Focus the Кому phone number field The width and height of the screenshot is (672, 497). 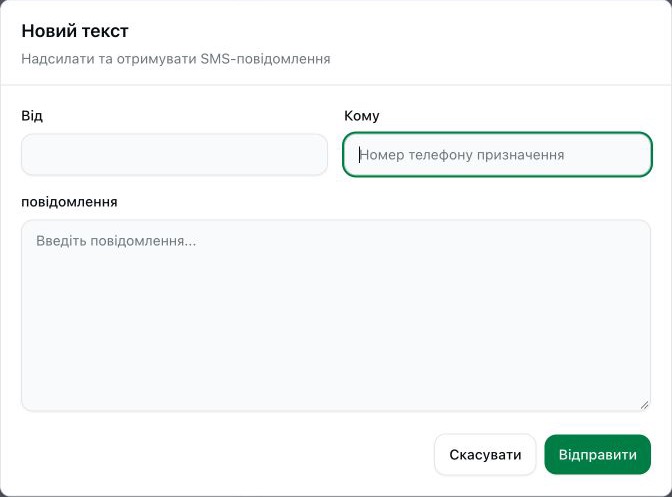pos(497,155)
